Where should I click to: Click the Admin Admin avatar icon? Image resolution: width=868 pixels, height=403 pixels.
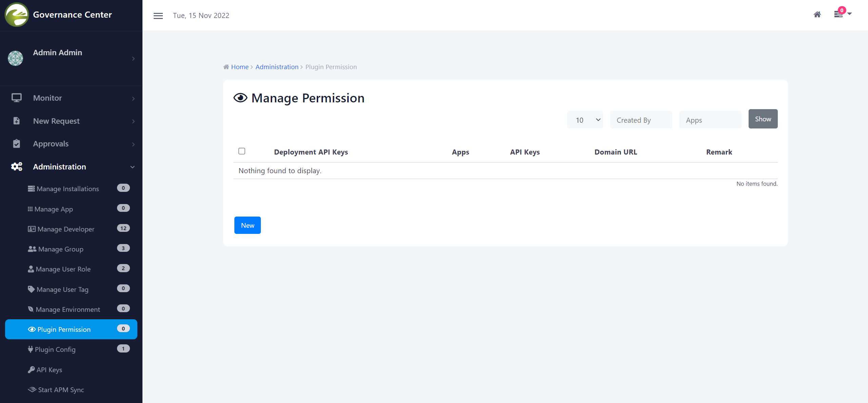[x=16, y=58]
